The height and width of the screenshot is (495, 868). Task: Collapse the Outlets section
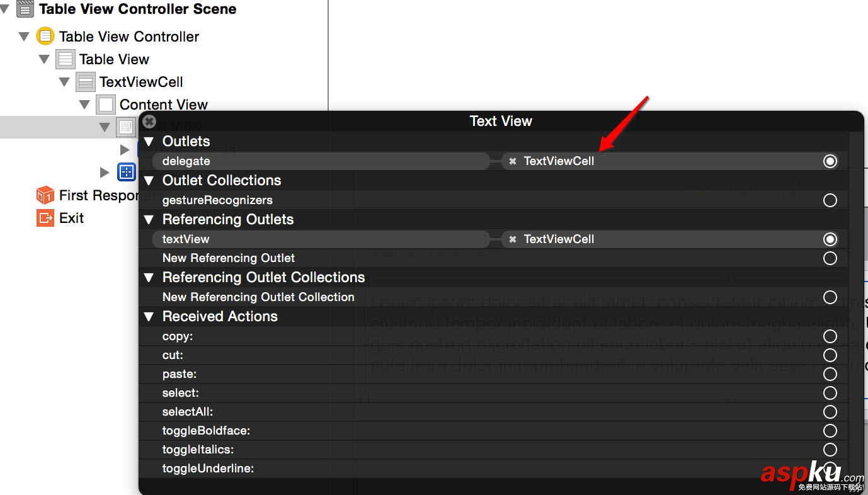click(x=149, y=141)
